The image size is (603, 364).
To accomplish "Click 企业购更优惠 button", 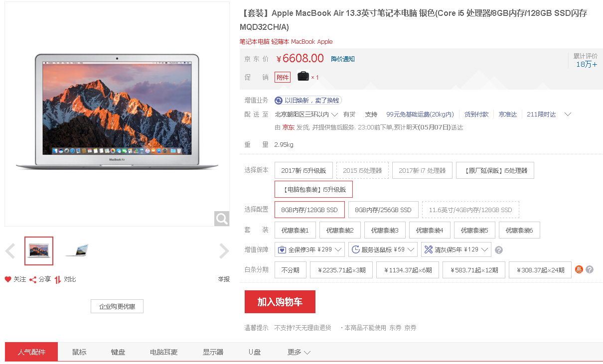I will click(x=117, y=306).
